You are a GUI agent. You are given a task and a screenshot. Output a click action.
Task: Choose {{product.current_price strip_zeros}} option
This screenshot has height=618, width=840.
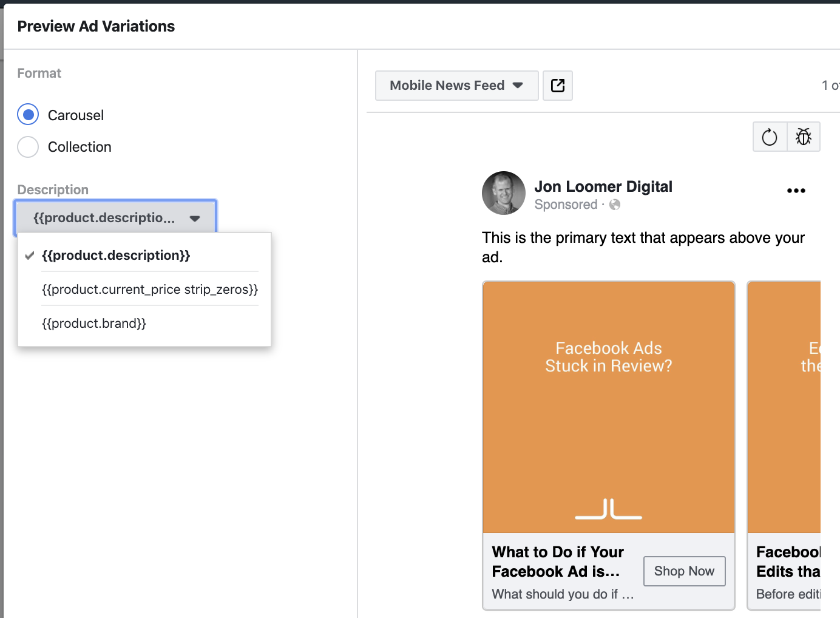[150, 290]
